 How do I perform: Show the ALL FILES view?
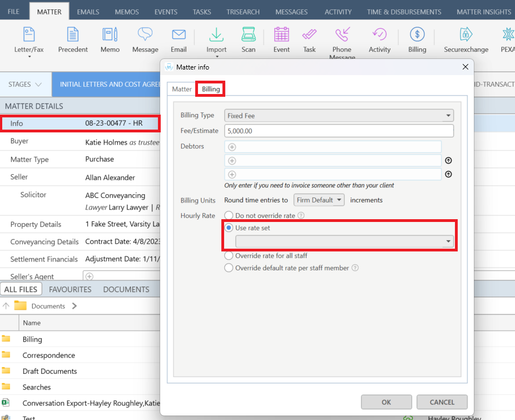click(21, 289)
